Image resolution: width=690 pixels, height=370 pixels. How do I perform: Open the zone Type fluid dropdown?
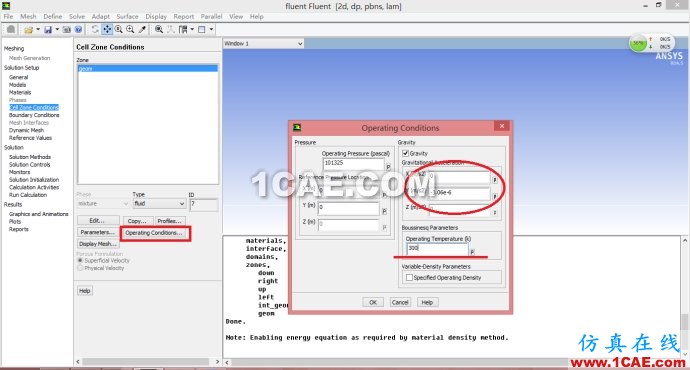point(159,204)
